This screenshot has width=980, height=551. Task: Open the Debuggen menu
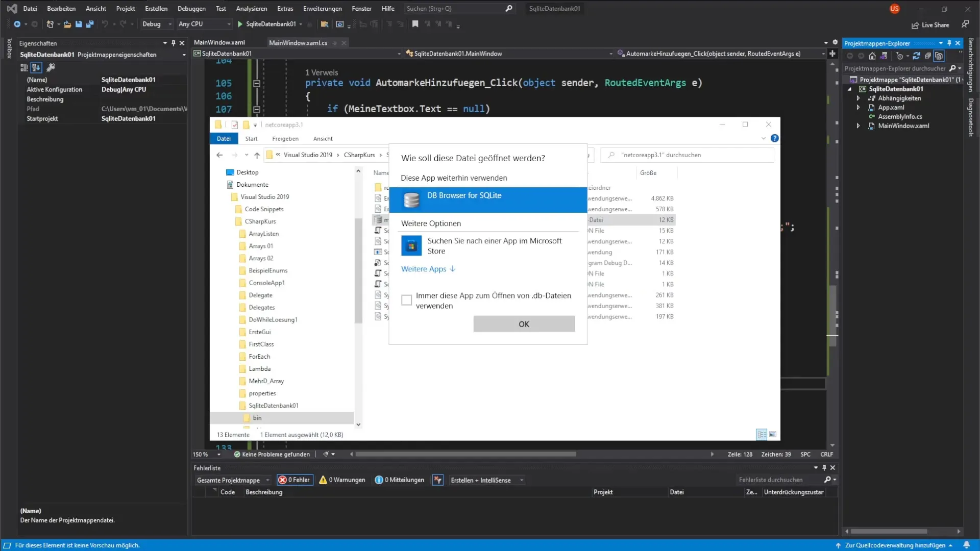pyautogui.click(x=191, y=8)
